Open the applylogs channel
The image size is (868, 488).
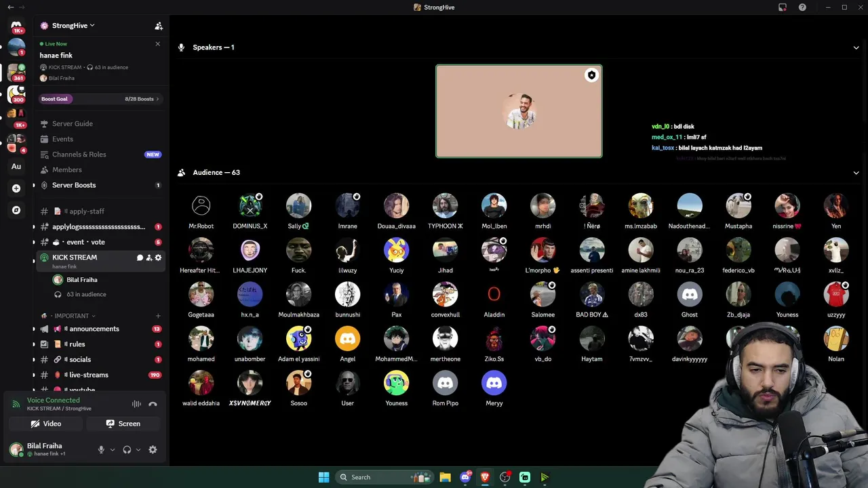coord(100,226)
